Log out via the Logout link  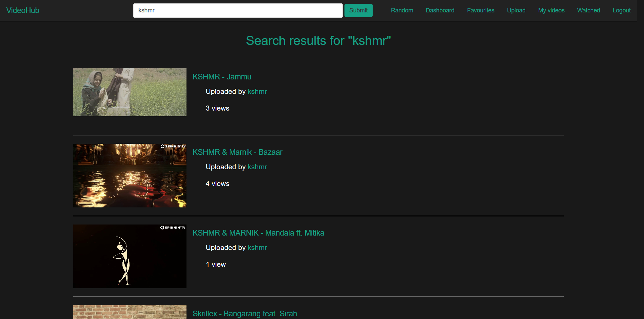(x=621, y=10)
